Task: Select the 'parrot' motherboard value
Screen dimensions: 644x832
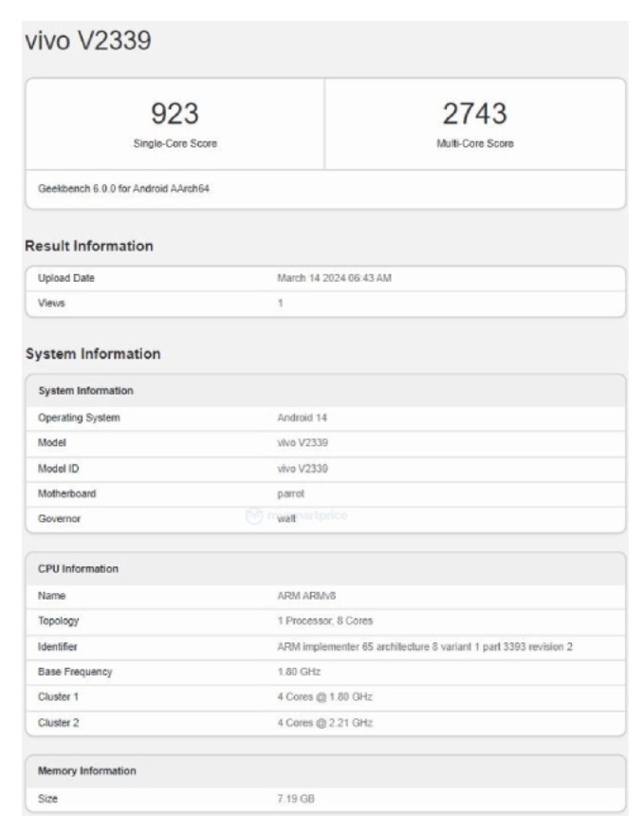Action: coord(291,494)
